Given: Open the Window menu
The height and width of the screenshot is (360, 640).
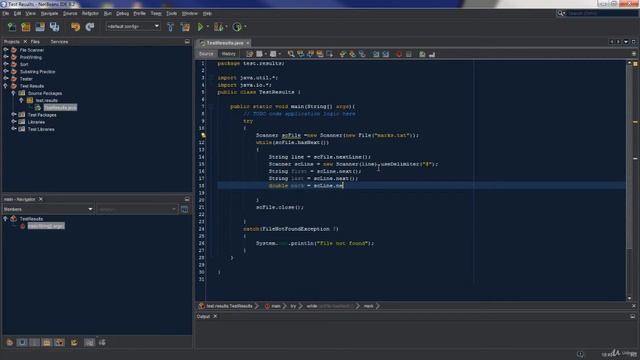Looking at the screenshot, I should (x=189, y=13).
